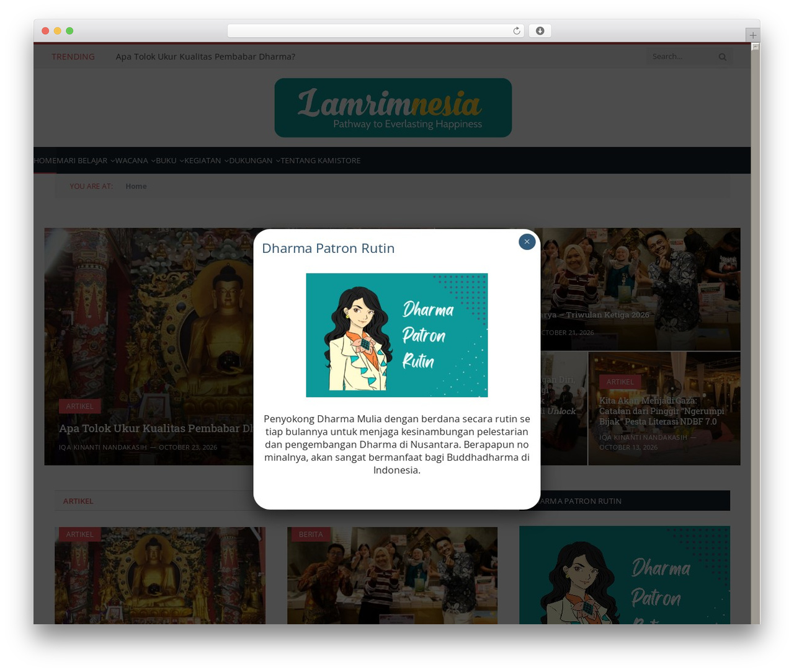This screenshot has height=672, width=794.
Task: Open the Triwulan Ketiga 2026 article
Action: tap(595, 315)
